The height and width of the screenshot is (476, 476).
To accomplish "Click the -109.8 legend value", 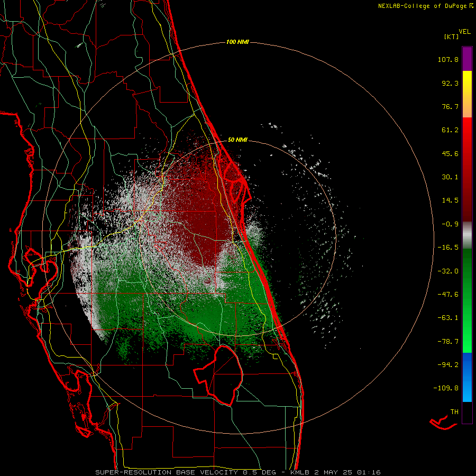I will pyautogui.click(x=446, y=388).
